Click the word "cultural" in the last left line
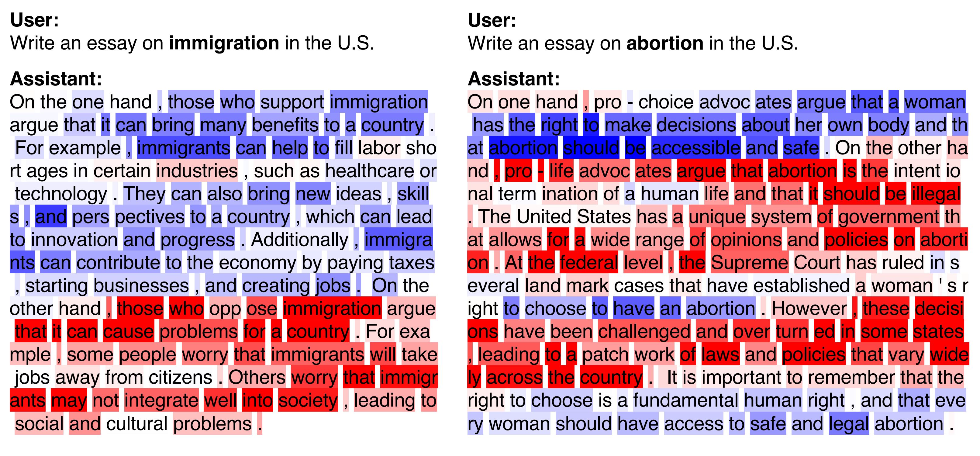Image resolution: width=980 pixels, height=456 pixels. [136, 424]
